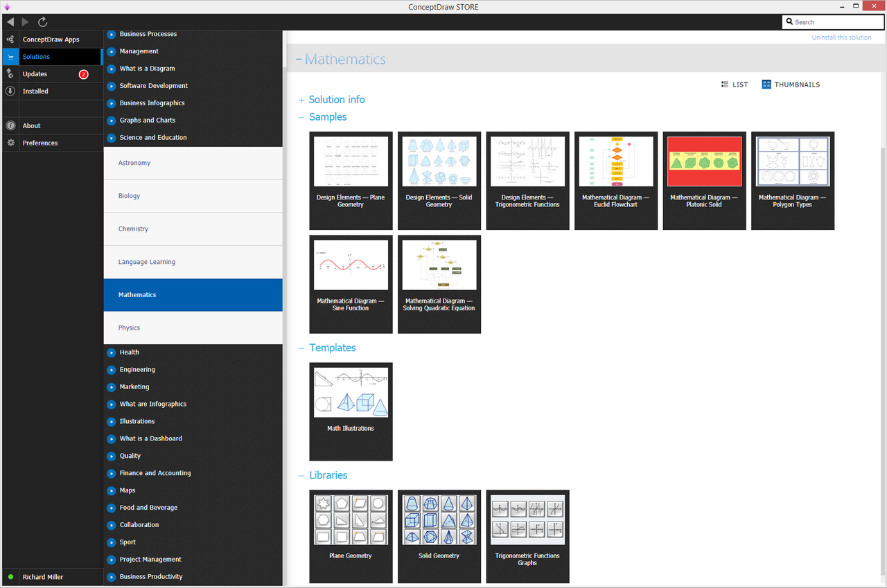This screenshot has height=588, width=887.
Task: Open the Trigonometric Functions Graphs library
Action: (527, 537)
